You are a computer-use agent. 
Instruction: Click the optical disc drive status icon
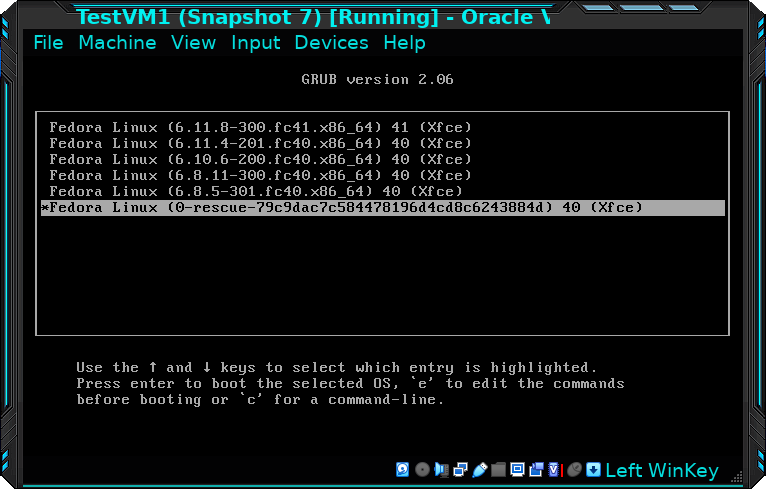point(423,469)
